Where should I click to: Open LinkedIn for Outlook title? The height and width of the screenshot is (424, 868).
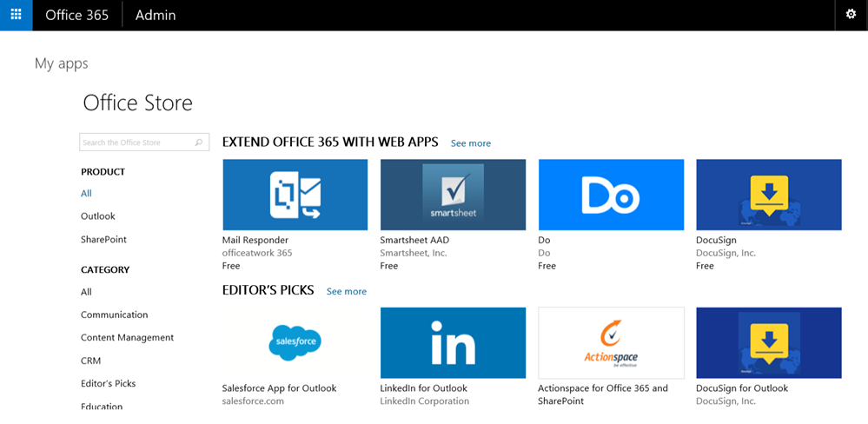(423, 388)
